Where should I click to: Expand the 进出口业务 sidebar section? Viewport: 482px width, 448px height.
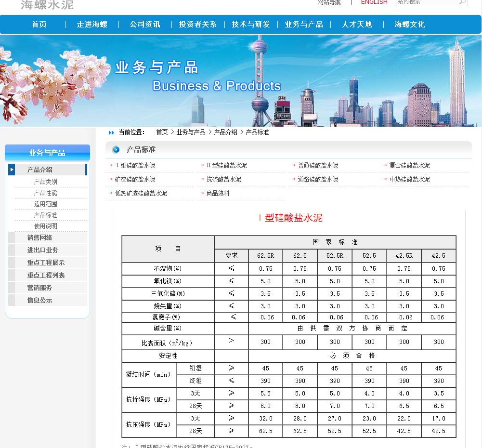pos(43,250)
